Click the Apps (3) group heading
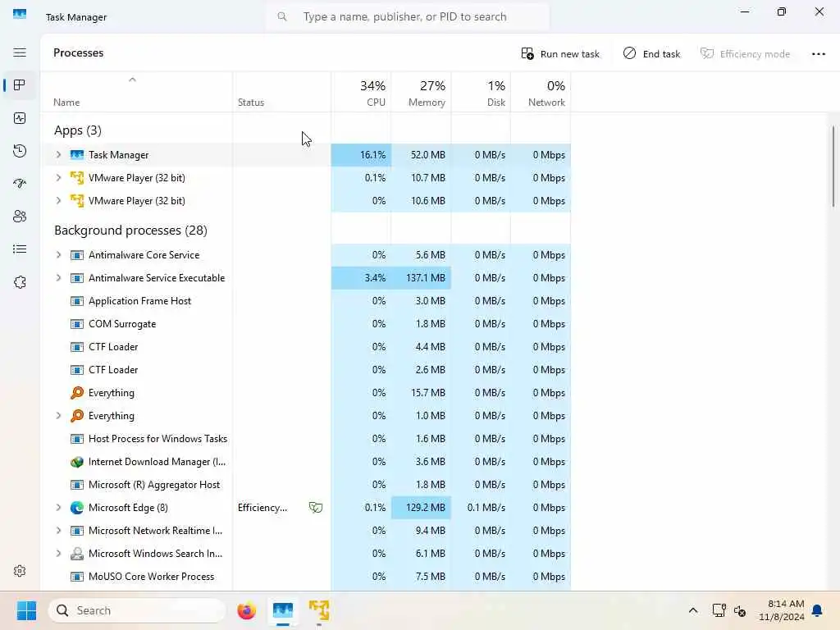The height and width of the screenshot is (630, 840). click(x=78, y=130)
